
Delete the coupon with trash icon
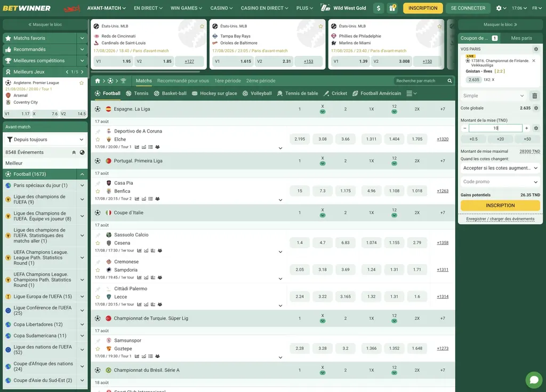[x=534, y=96]
